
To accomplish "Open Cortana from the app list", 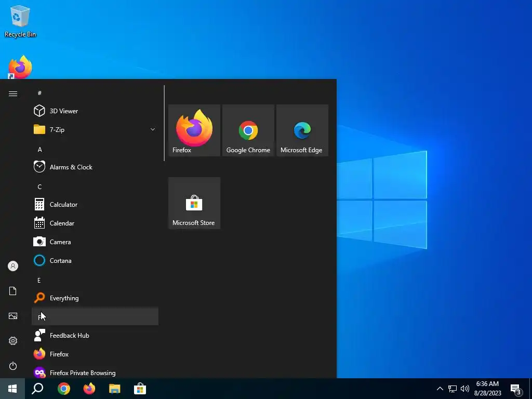I will (95, 260).
